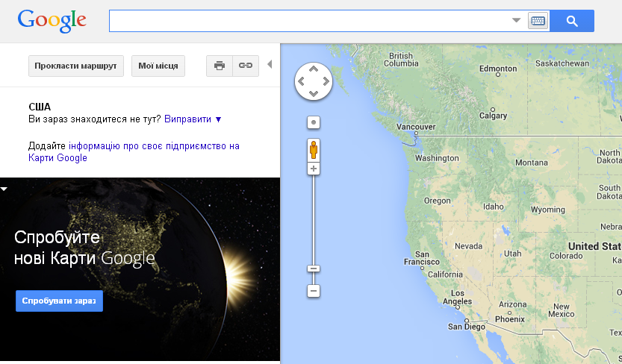This screenshot has height=364, width=622.
Task: Click the Utah state label
Action: pos(512,254)
